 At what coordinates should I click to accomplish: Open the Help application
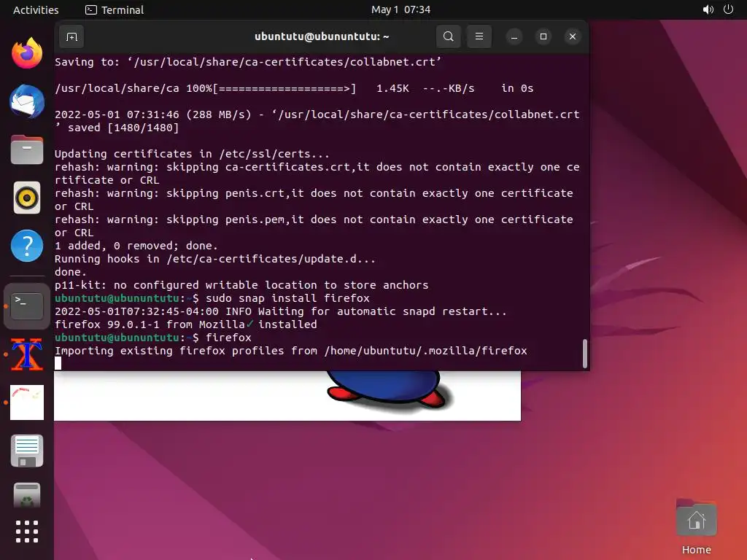click(27, 246)
